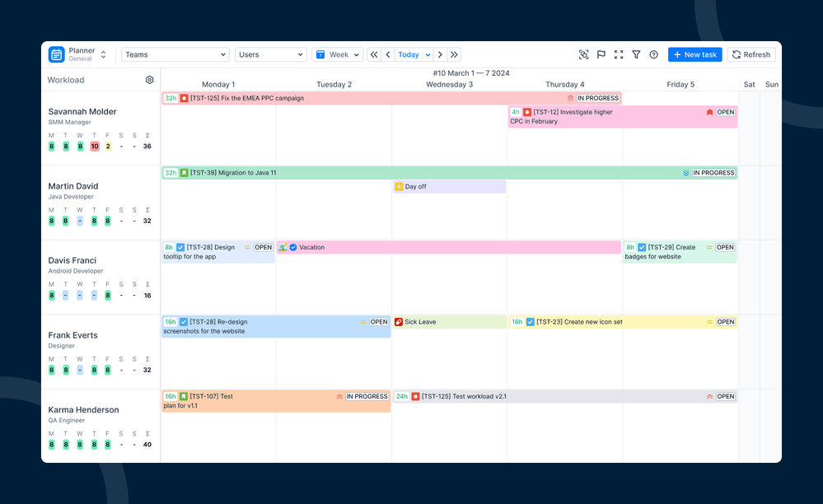
Task: Click the sun icon on Day off
Action: point(399,187)
